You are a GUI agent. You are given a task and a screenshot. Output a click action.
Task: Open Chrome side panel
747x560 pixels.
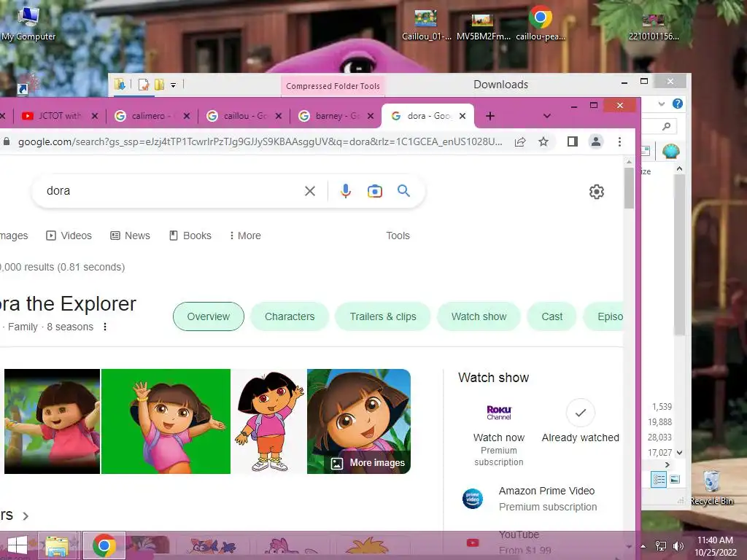[x=572, y=141]
